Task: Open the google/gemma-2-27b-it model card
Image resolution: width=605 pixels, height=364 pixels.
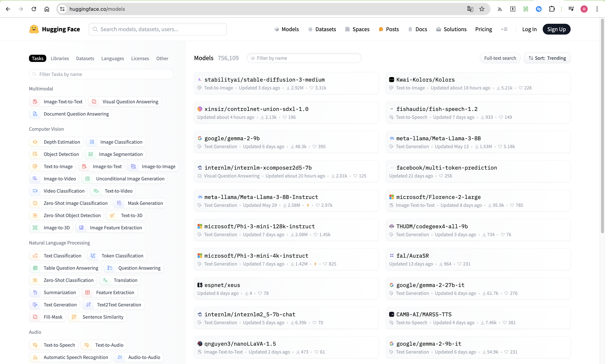Action: coord(478,288)
